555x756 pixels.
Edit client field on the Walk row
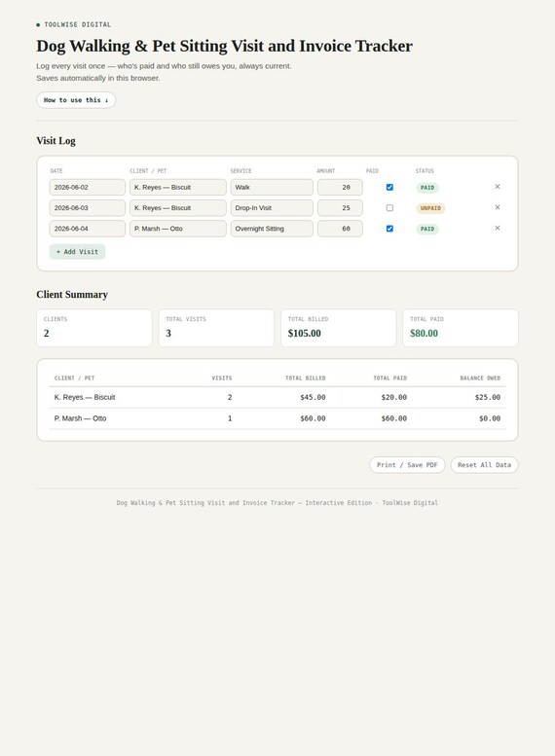(x=177, y=187)
